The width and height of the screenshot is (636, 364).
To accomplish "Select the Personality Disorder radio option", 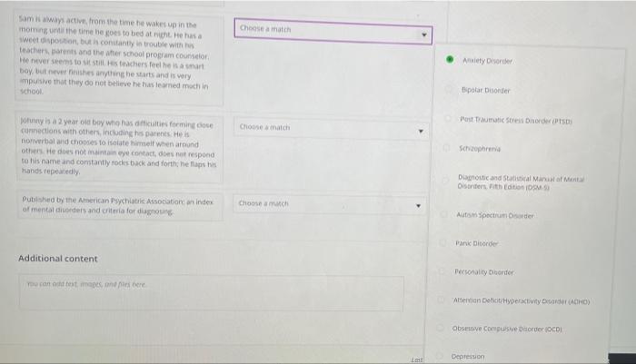I will click(x=442, y=271).
